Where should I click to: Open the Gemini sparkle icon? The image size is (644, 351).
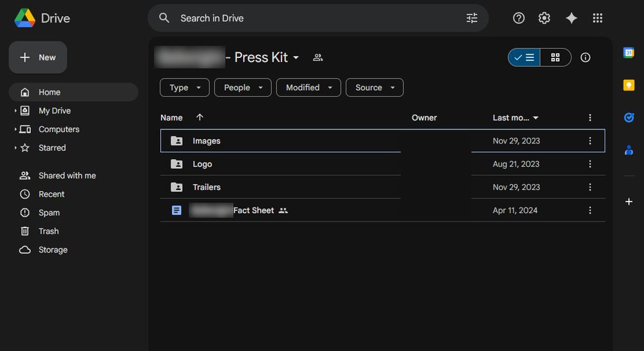click(571, 18)
